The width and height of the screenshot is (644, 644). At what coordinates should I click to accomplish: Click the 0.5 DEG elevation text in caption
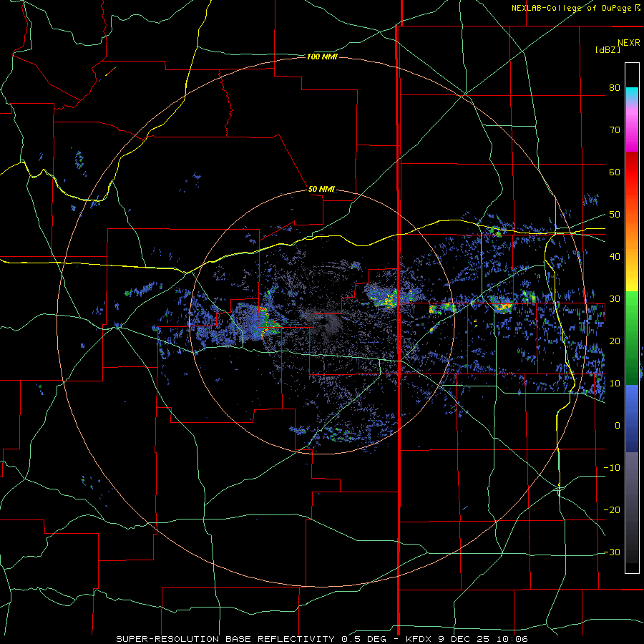pyautogui.click(x=363, y=639)
